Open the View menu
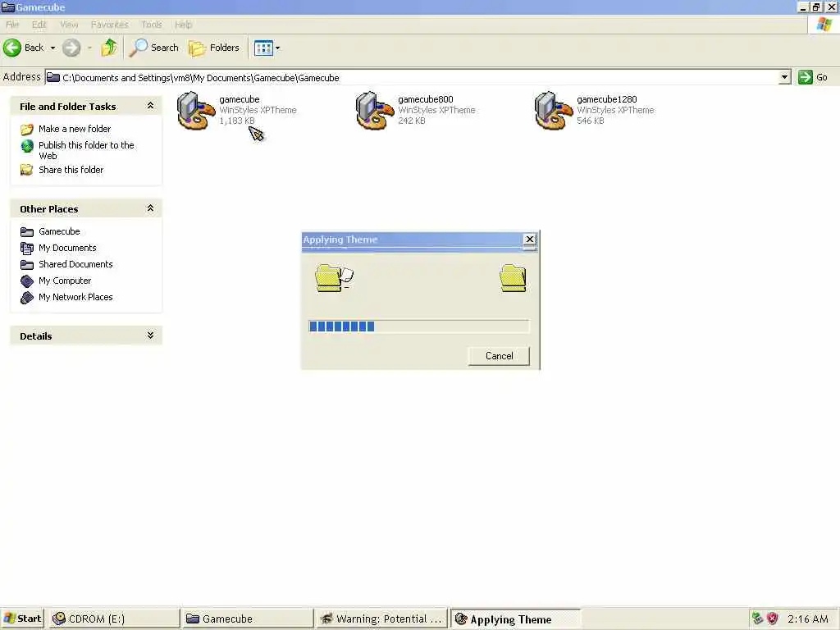Viewport: 840px width, 630px height. click(x=69, y=25)
